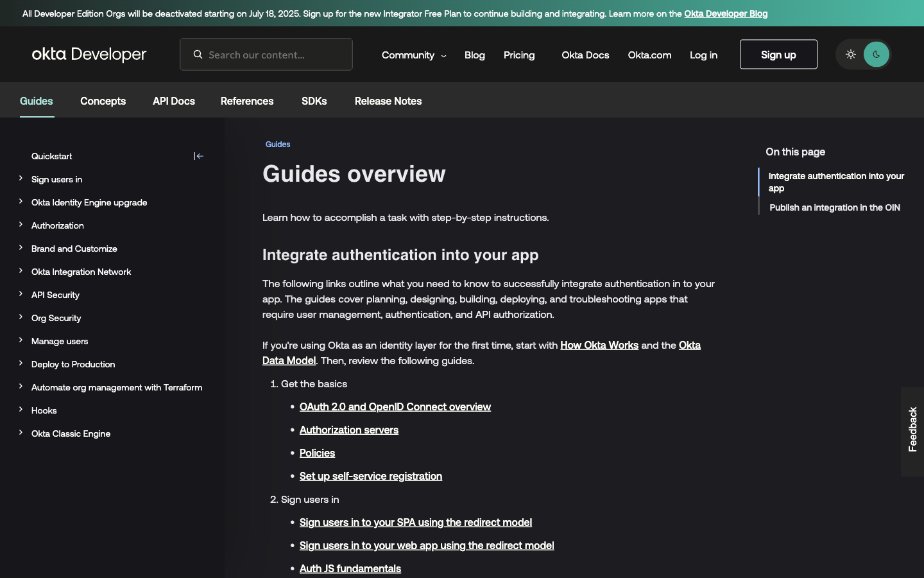The width and height of the screenshot is (924, 578).
Task: Open the References tab
Action: (x=247, y=101)
